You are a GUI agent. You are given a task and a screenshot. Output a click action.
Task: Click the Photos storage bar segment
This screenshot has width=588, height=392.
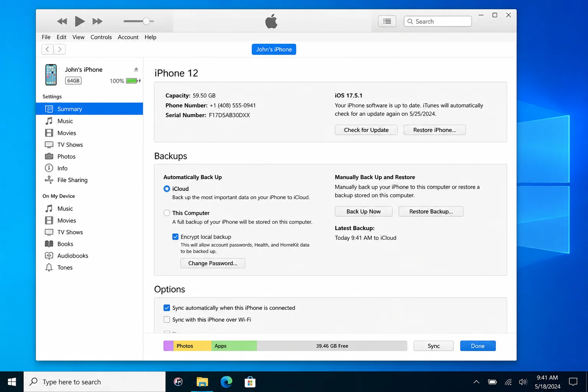[192, 346]
